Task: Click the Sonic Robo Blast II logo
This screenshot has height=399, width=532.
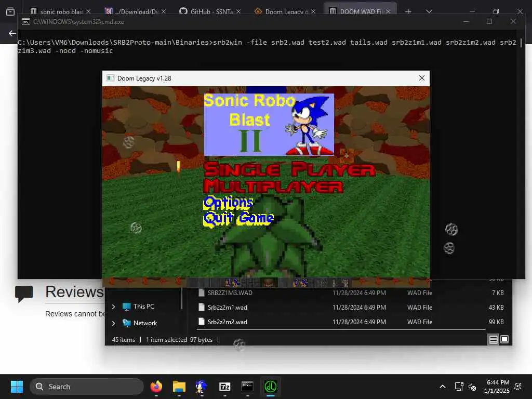Action: (x=269, y=125)
